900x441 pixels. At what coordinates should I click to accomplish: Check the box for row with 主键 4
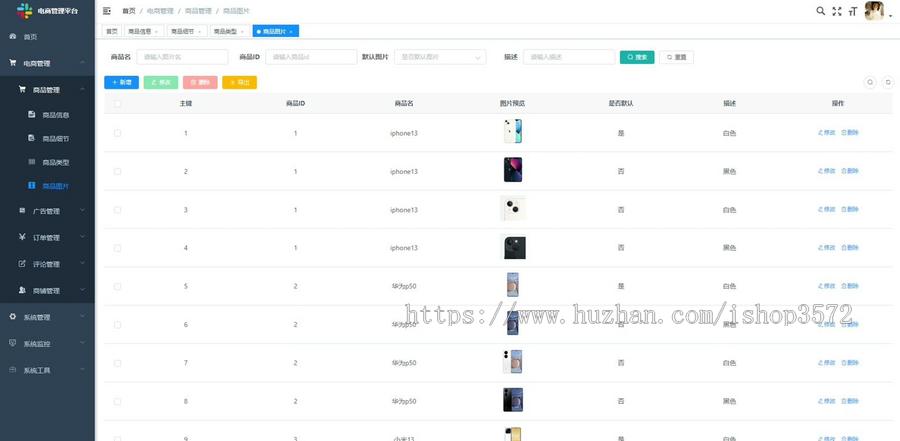coord(118,248)
